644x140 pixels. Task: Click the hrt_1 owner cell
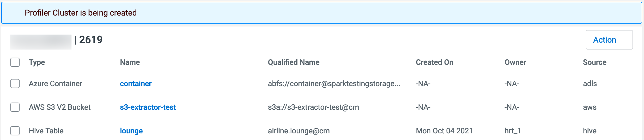[x=513, y=131]
